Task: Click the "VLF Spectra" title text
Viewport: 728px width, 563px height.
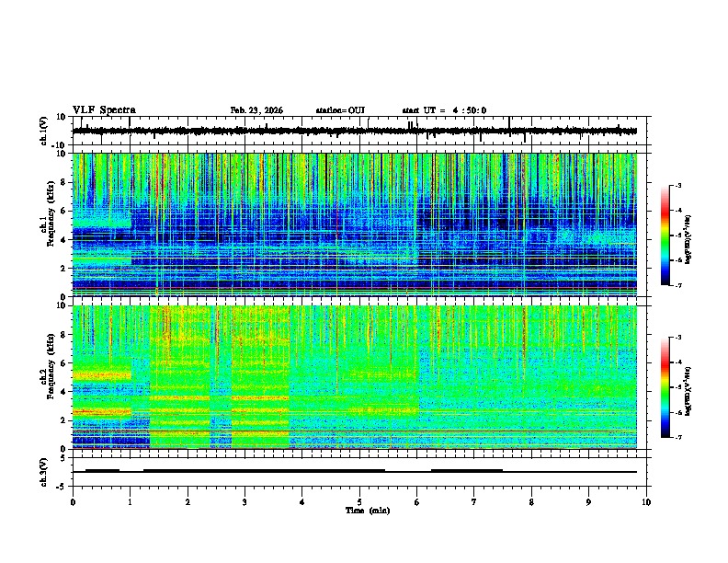Action: 104,110
